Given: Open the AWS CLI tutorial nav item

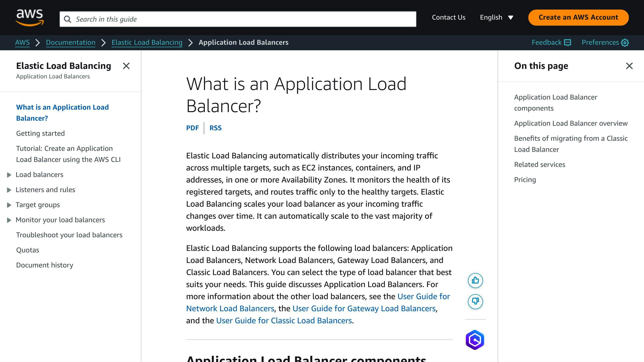Looking at the screenshot, I should click(x=68, y=154).
